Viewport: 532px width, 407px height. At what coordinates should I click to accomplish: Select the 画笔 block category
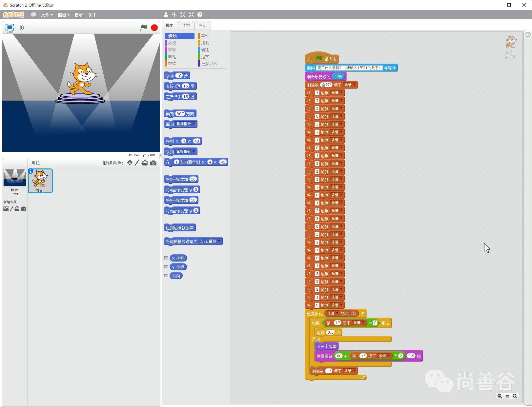pos(179,57)
